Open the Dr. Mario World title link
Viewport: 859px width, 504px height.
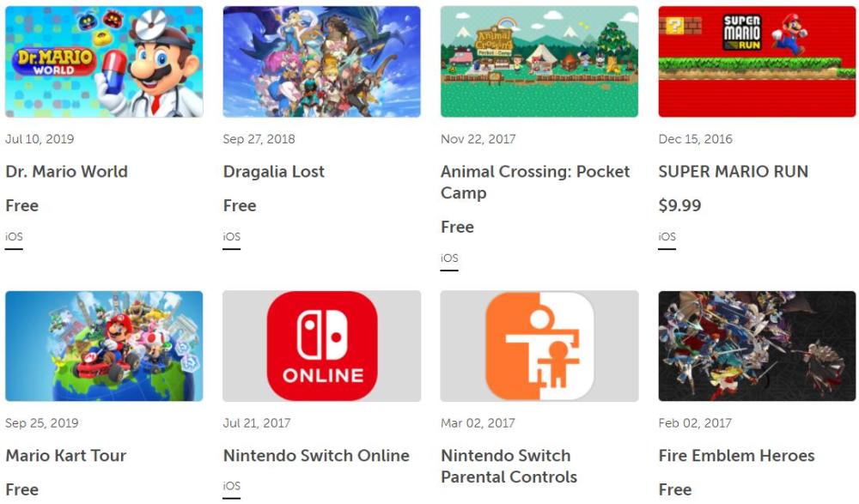pos(66,172)
